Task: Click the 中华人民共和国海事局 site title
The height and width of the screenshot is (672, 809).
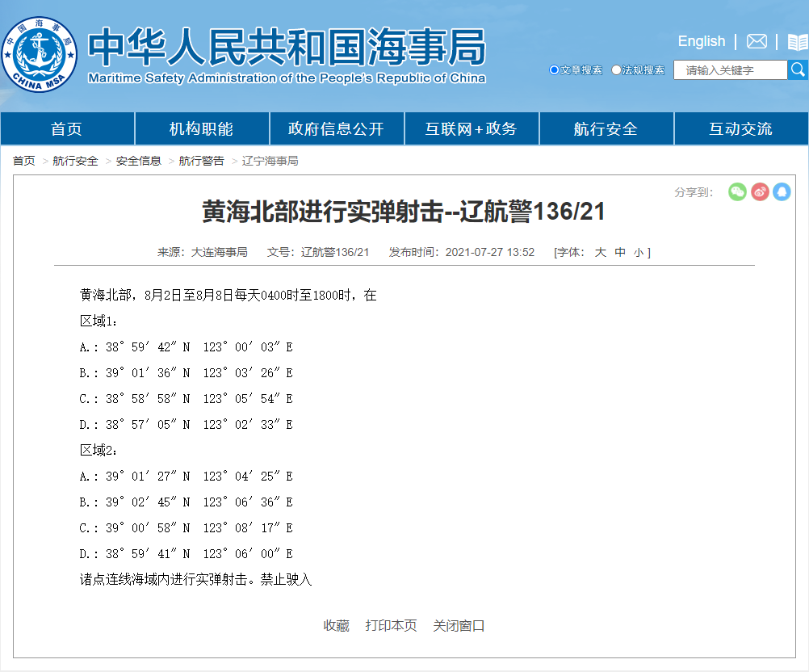Action: [287, 47]
